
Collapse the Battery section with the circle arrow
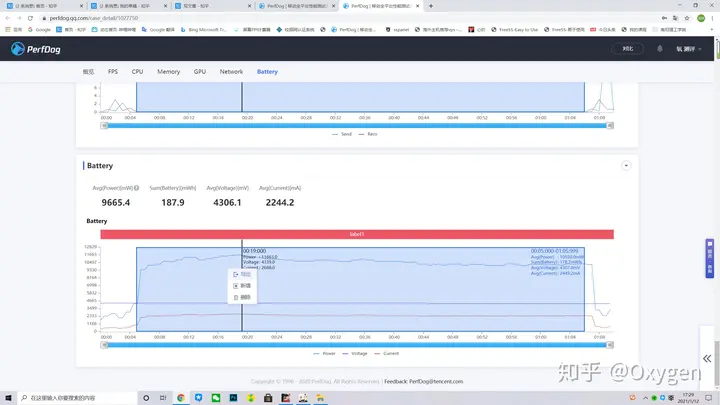tap(626, 166)
